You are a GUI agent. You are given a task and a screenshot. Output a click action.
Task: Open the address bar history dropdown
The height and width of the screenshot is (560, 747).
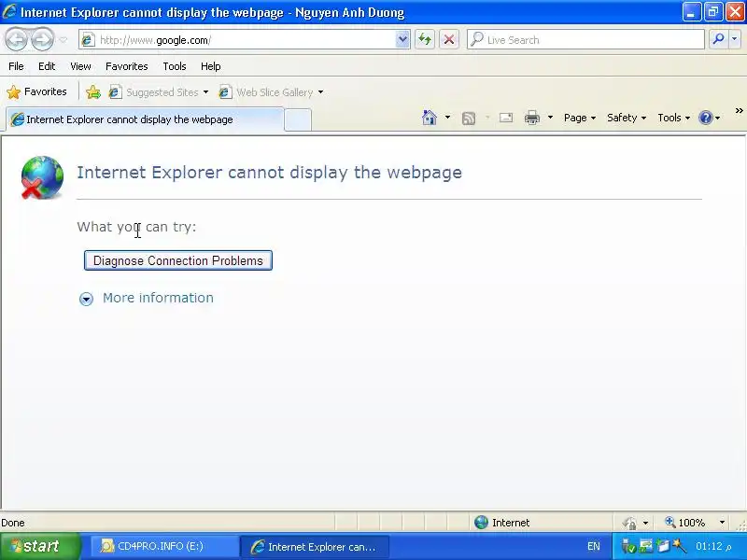(x=402, y=40)
